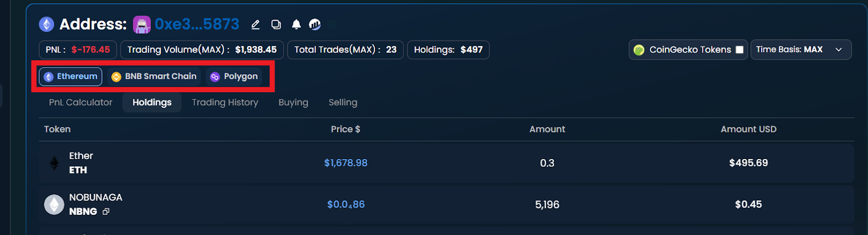The width and height of the screenshot is (868, 235).
Task: Open the Time Basis MAX dropdown
Action: [801, 50]
